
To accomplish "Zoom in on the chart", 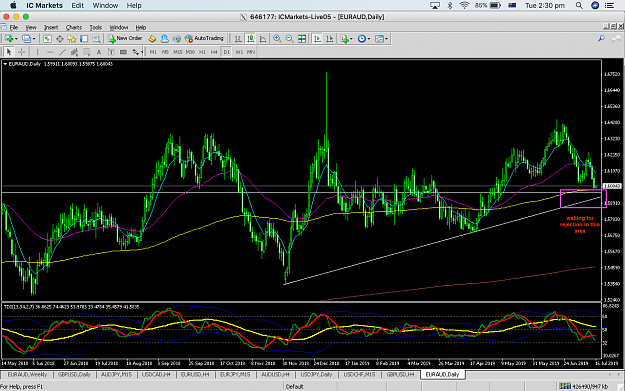I will click(x=277, y=39).
